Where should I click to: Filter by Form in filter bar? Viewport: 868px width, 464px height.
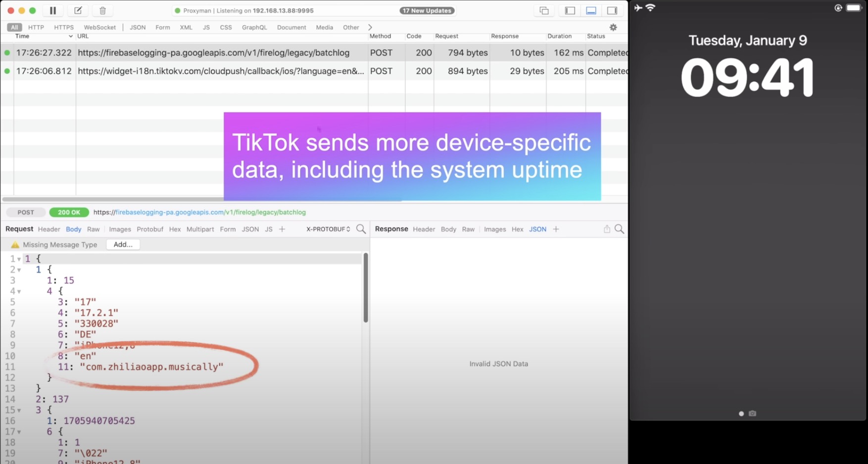click(x=162, y=27)
